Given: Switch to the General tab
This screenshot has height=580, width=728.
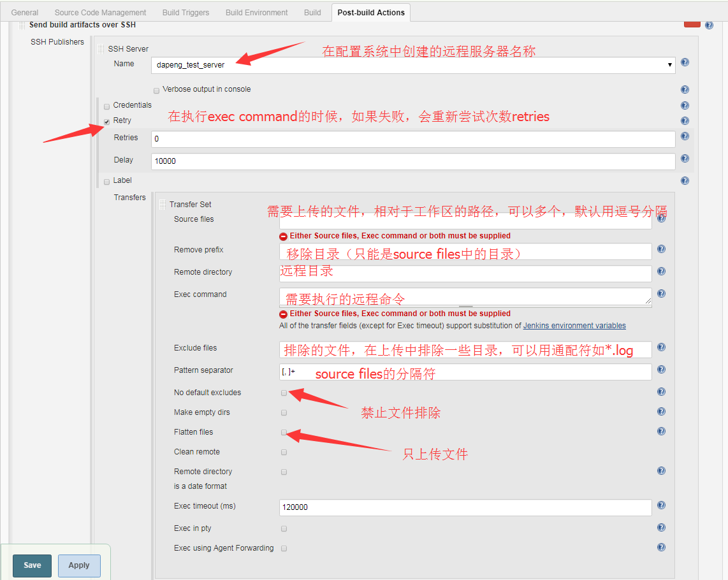Looking at the screenshot, I should click(x=25, y=13).
